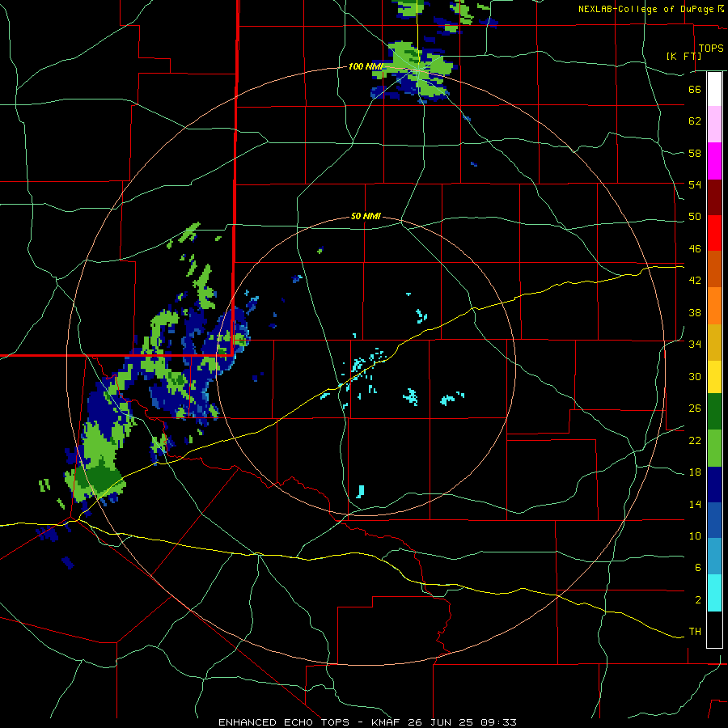Select the light blue swatch near 6

click(714, 557)
